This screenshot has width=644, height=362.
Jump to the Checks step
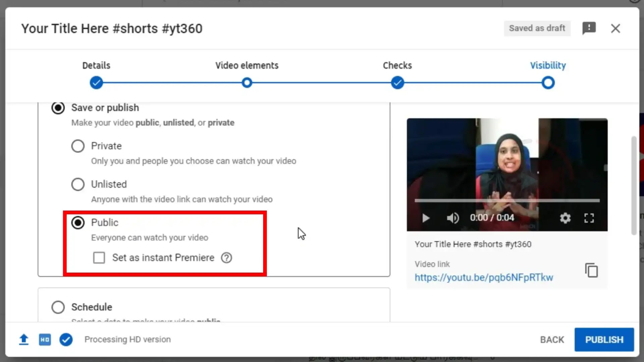(x=397, y=82)
